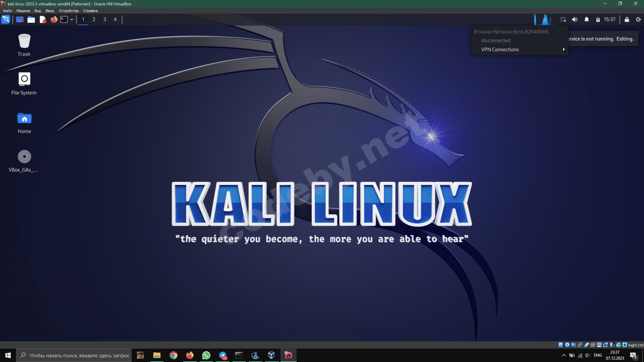644x362 pixels.
Task: Expand the terminal launcher dropdown arrow
Action: point(72,19)
